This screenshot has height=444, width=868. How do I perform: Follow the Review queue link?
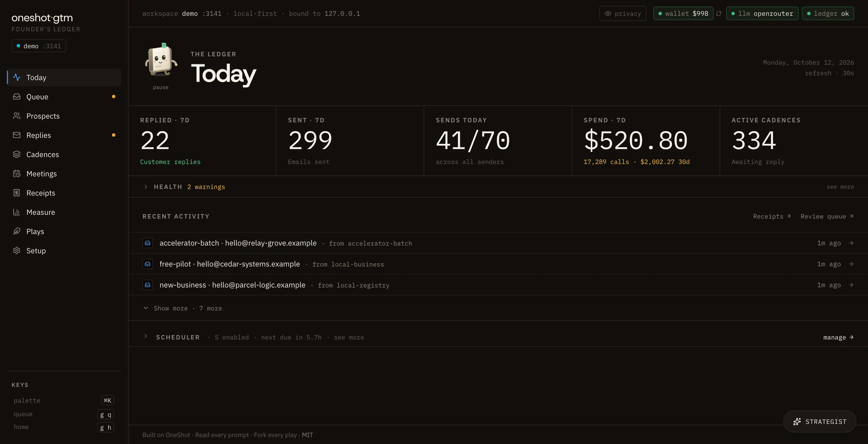tap(827, 216)
